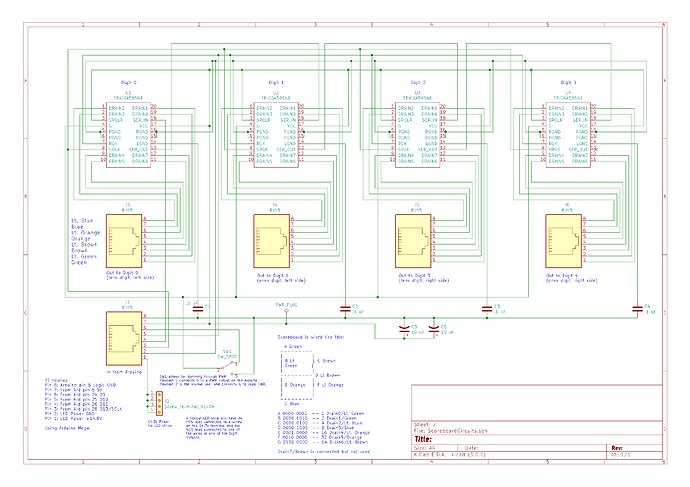690x487 pixels.
Task: Click the 'Digit 2' label
Action: (418, 82)
